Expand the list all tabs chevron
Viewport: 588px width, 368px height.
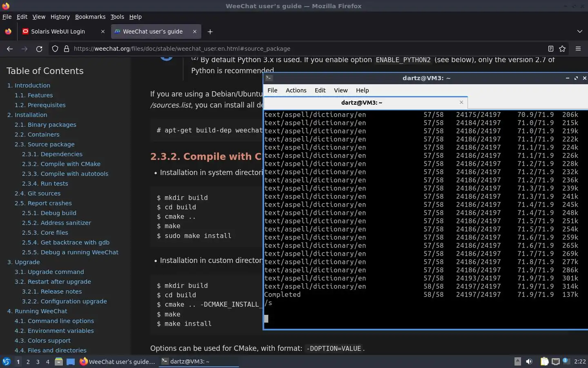[579, 31]
